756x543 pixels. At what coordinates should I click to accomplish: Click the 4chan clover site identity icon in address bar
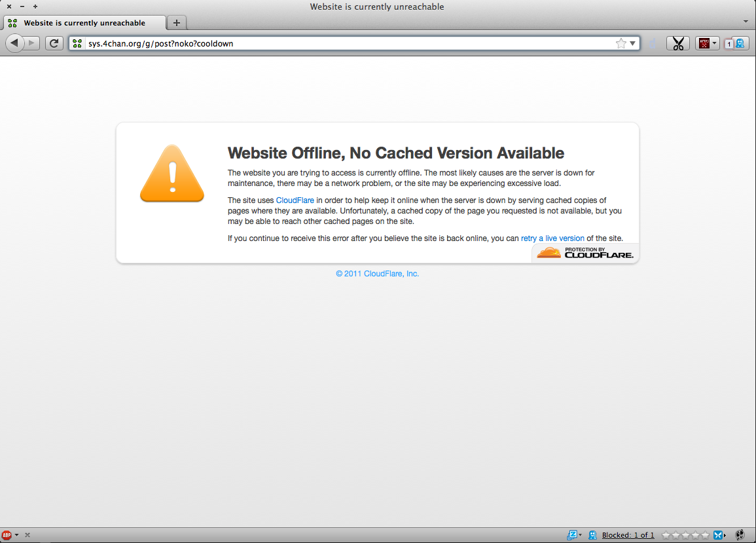[x=77, y=43]
